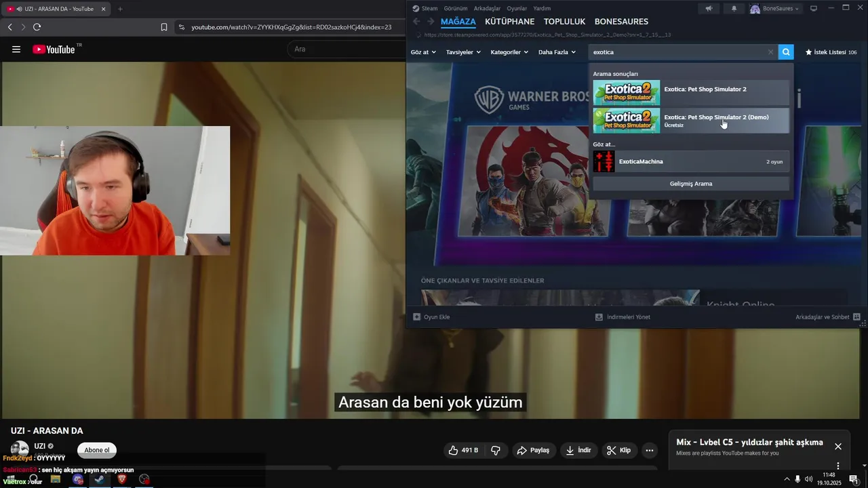Expand the Kategoriler dropdown

509,52
